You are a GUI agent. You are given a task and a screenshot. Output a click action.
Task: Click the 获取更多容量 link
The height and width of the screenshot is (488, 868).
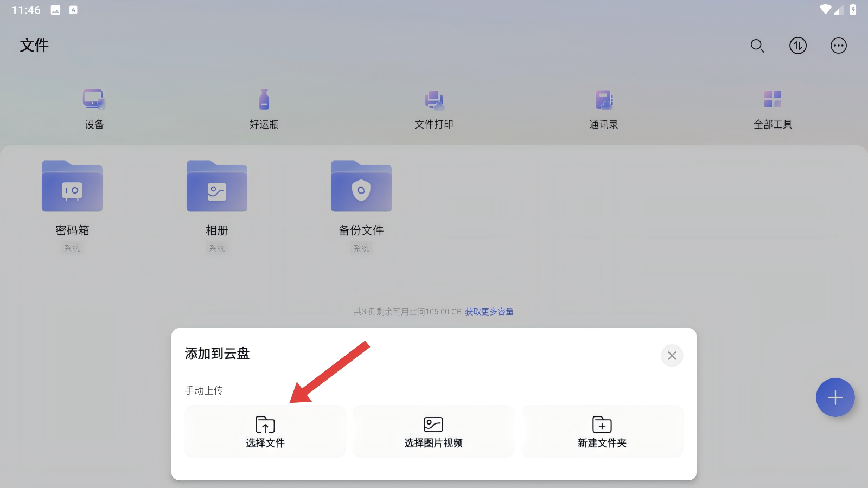(489, 312)
